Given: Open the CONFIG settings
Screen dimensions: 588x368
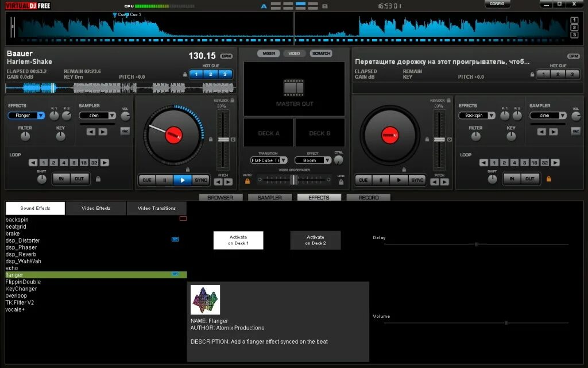Looking at the screenshot, I should 497,4.
